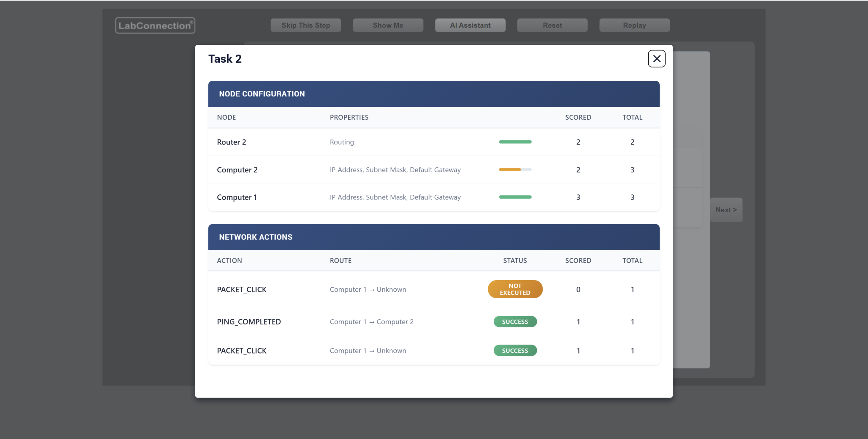Viewport: 868px width, 439px height.
Task: Go to the Next step
Action: coord(726,210)
